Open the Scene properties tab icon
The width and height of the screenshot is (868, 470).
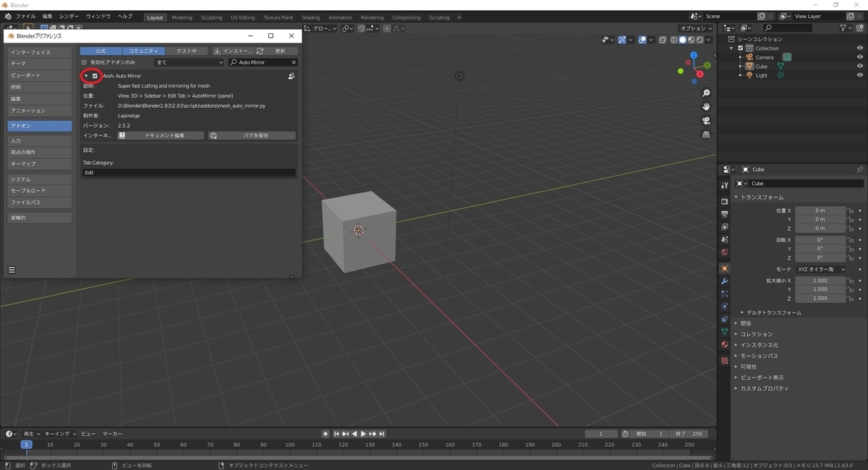[724, 239]
